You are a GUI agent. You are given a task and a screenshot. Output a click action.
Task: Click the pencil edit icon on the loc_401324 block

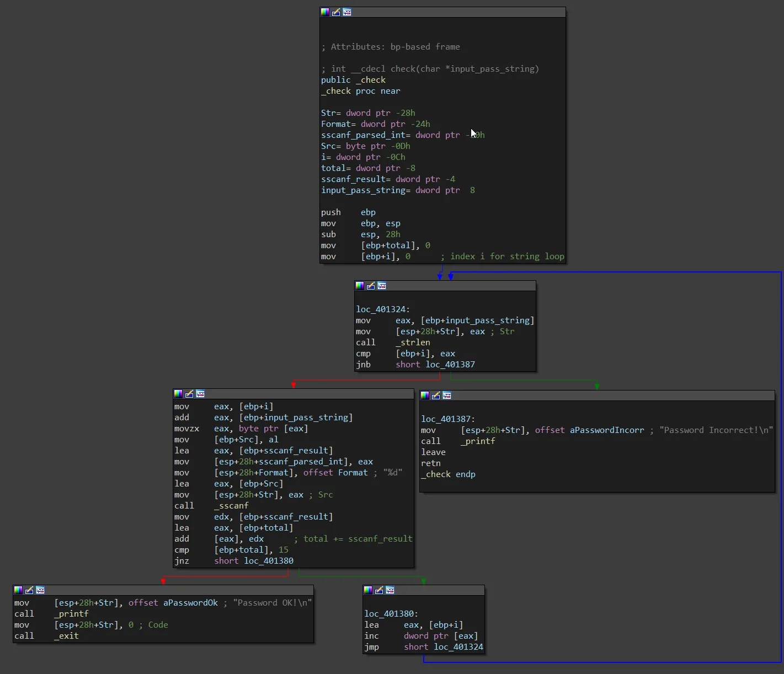371,286
